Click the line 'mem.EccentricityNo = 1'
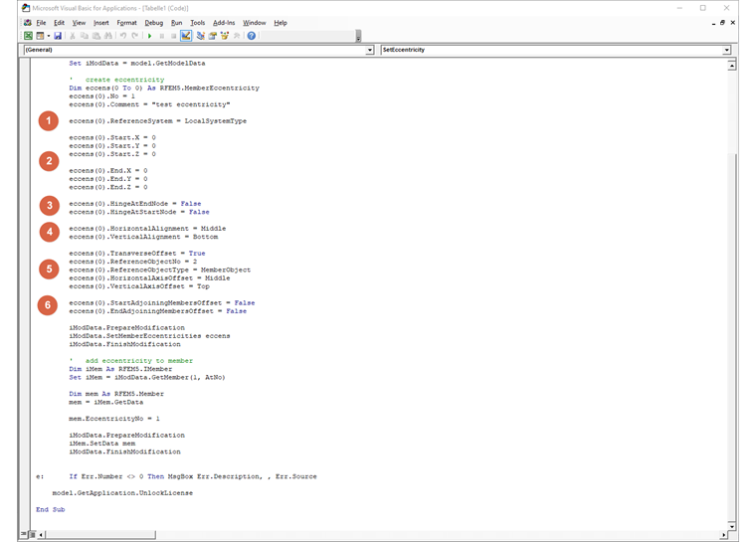The image size is (756, 542). click(x=114, y=419)
